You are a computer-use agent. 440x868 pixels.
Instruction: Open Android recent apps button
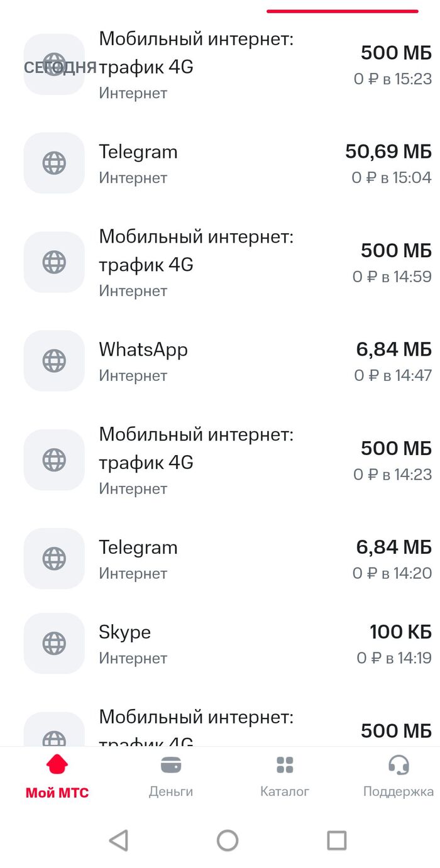(x=337, y=840)
